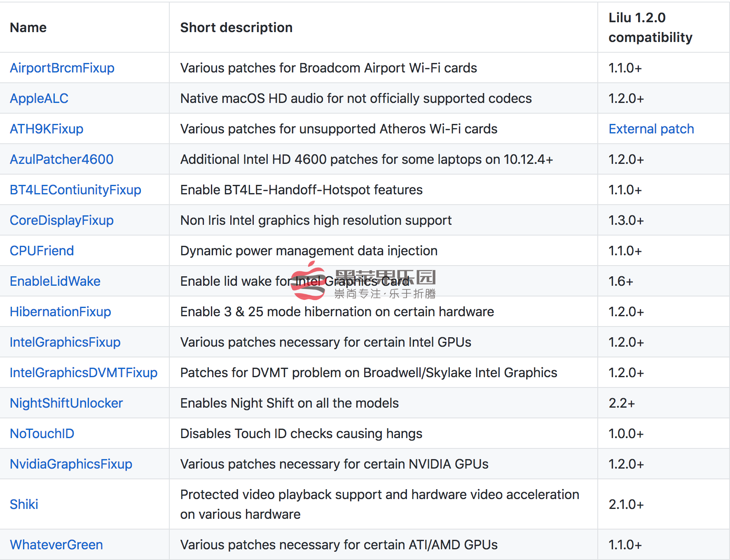This screenshot has height=560, width=730.
Task: Select the 1.6+ value in EnableLidWake row
Action: pyautogui.click(x=621, y=281)
